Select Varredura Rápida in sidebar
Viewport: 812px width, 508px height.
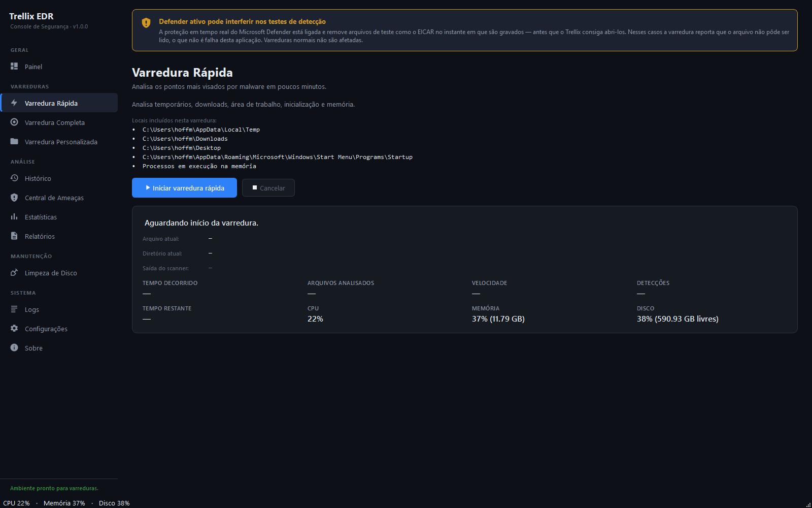click(x=59, y=103)
